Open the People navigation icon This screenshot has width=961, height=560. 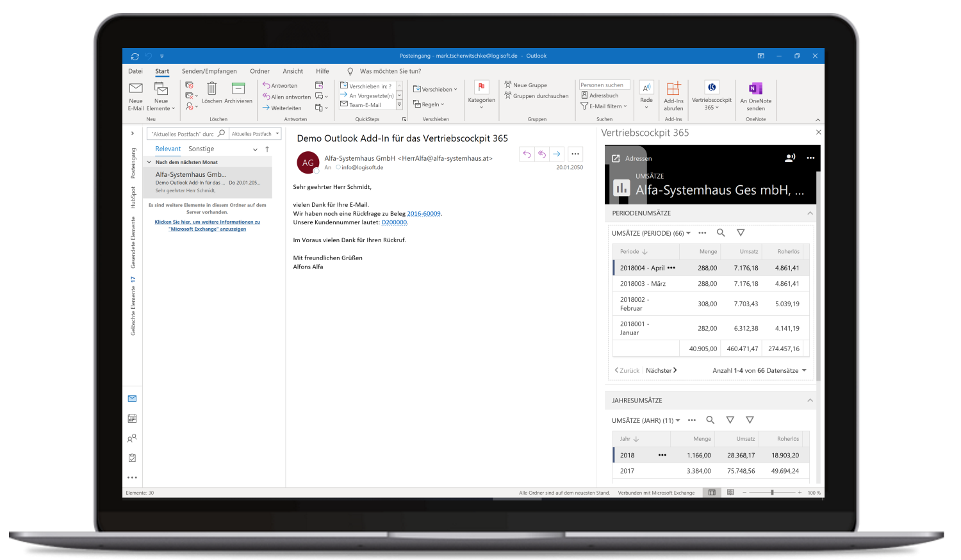click(132, 438)
